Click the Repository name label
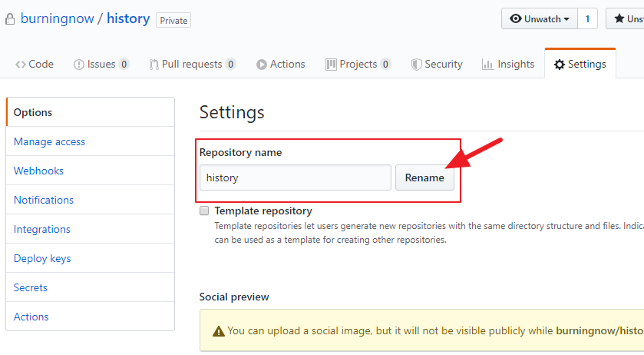This screenshot has width=644, height=355. tap(241, 153)
